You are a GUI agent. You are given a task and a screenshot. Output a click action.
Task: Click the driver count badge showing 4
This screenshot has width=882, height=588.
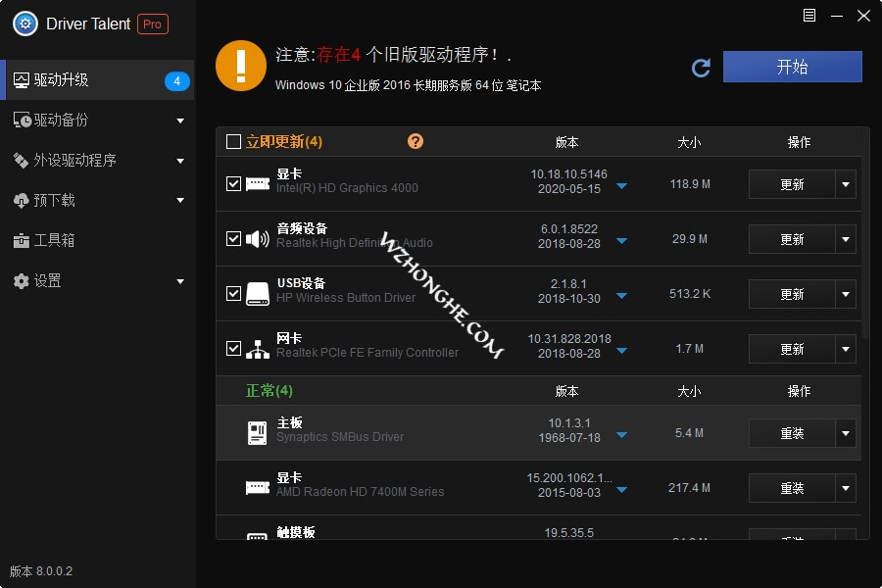(x=177, y=80)
